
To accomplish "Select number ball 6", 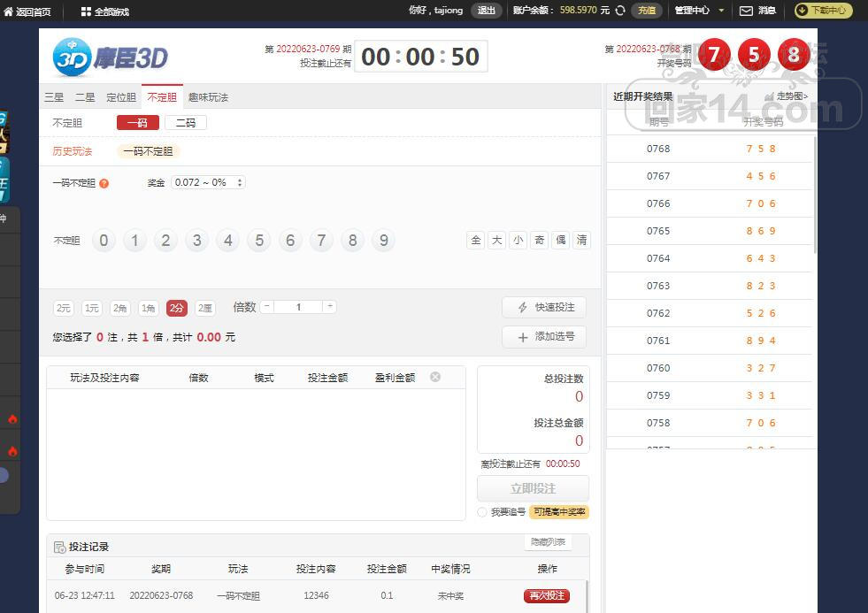I will click(x=290, y=240).
